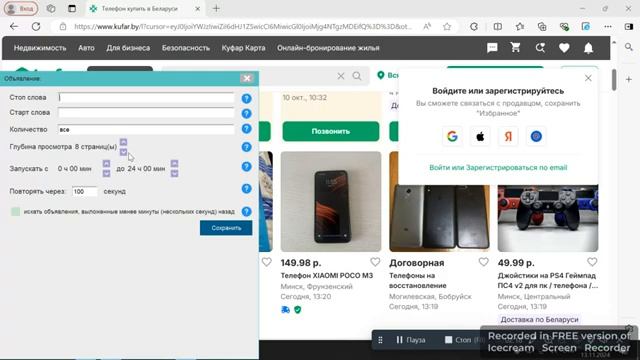Open help for Повторять через setting
The image size is (640, 360).
pos(246,189)
